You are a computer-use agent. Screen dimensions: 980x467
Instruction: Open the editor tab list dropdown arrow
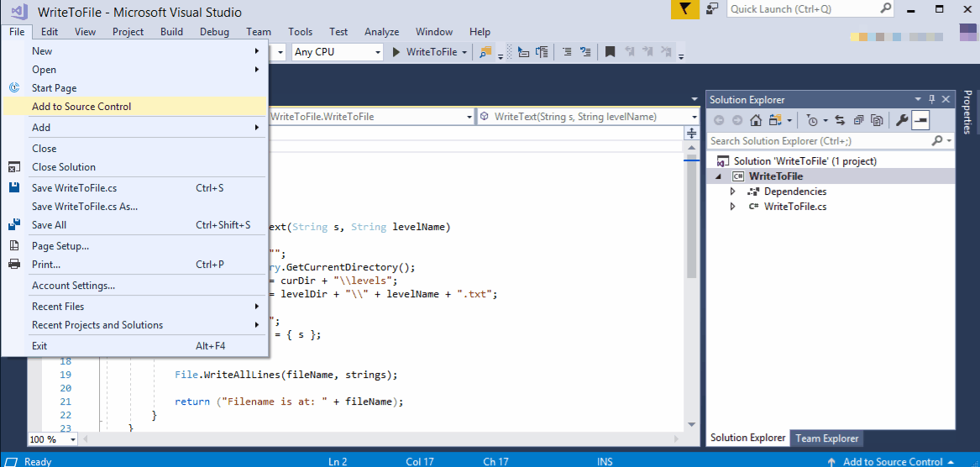(695, 99)
